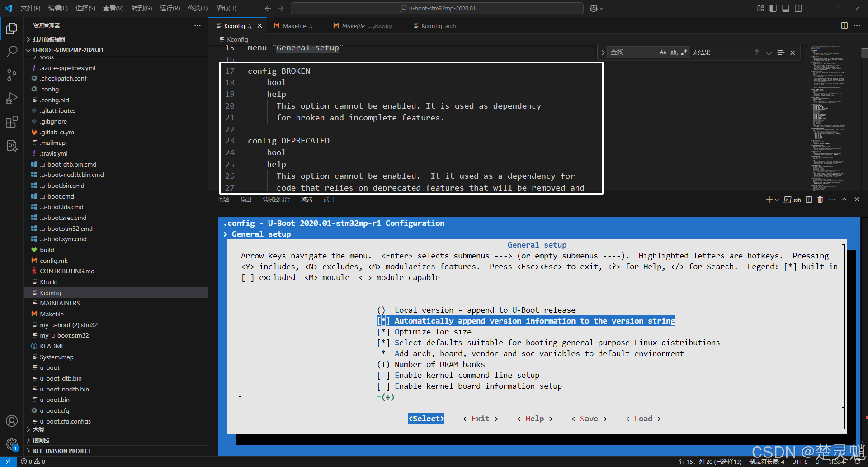
Task: Open Run and Debug view
Action: (x=12, y=99)
